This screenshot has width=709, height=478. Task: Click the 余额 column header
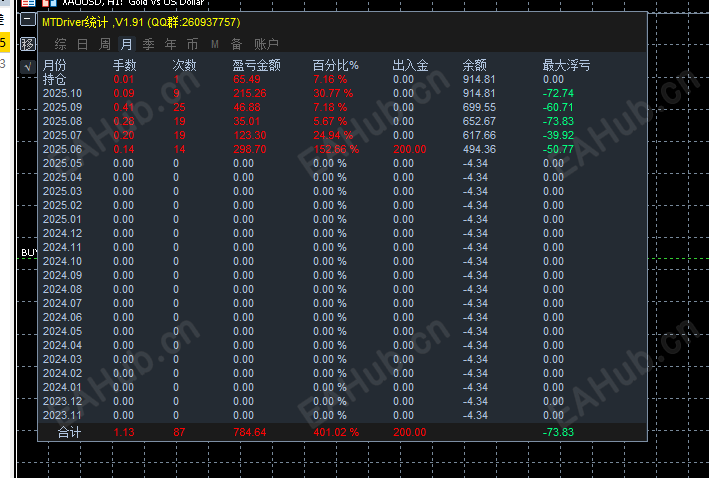pyautogui.click(x=474, y=66)
